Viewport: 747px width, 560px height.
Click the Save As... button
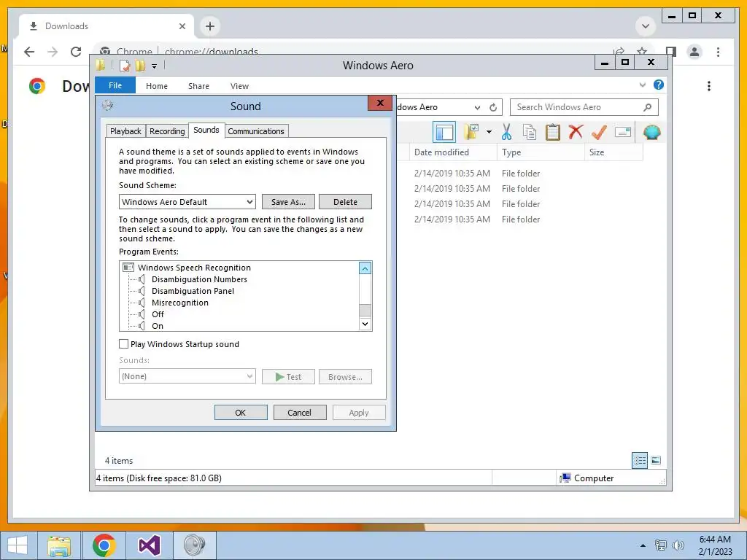(288, 202)
